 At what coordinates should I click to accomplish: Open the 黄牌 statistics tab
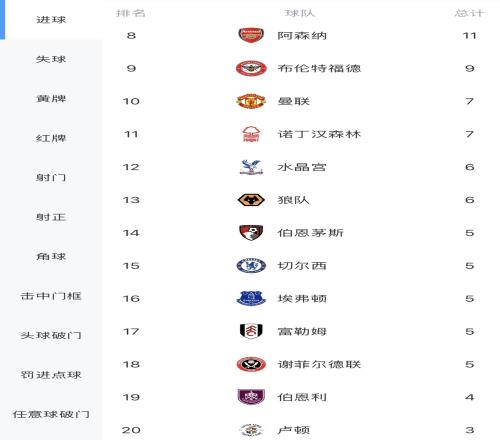point(51,99)
